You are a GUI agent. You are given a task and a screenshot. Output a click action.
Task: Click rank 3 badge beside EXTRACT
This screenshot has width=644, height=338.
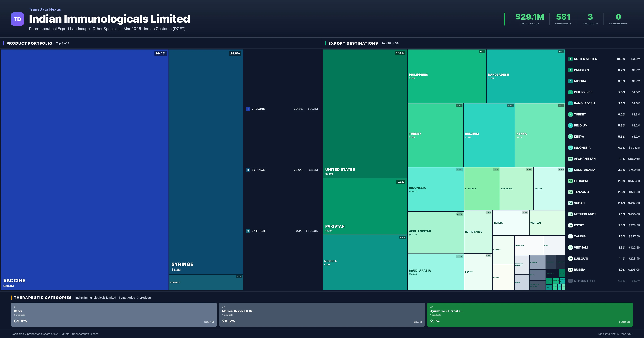coord(248,231)
